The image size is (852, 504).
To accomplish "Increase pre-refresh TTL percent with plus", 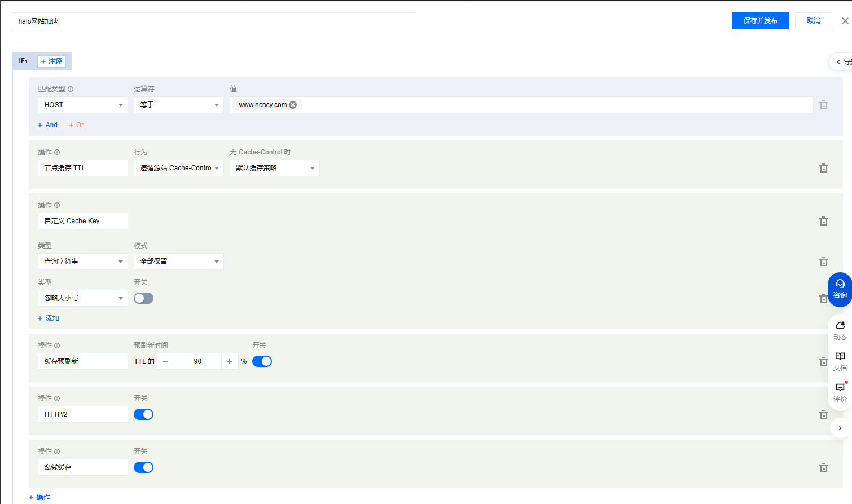I will (x=230, y=361).
